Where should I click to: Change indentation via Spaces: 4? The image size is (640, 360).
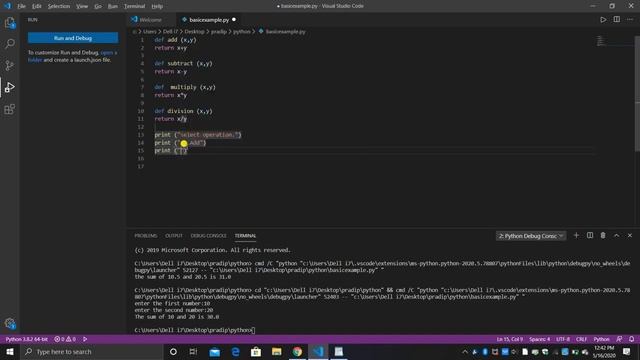coord(540,339)
